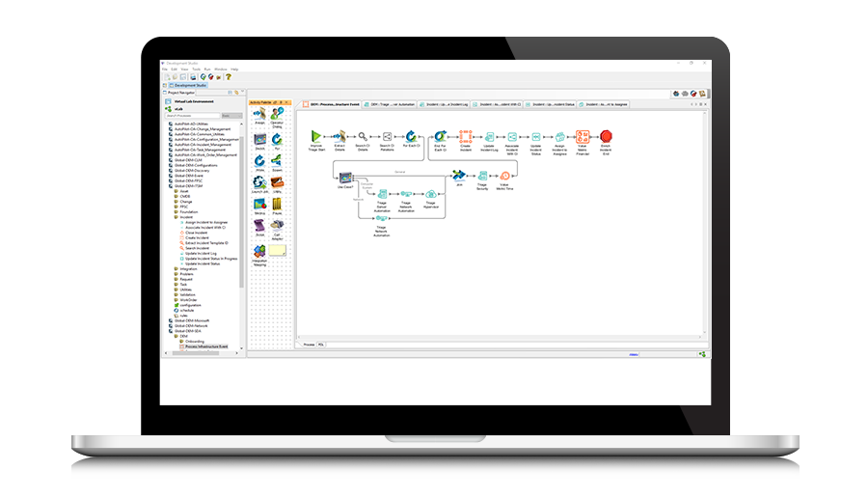868x498 pixels.
Task: Select Process Infrastructure Event in tree
Action: (x=205, y=346)
